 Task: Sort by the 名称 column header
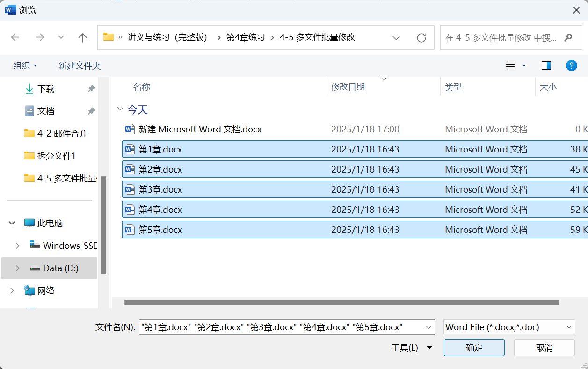(x=142, y=87)
